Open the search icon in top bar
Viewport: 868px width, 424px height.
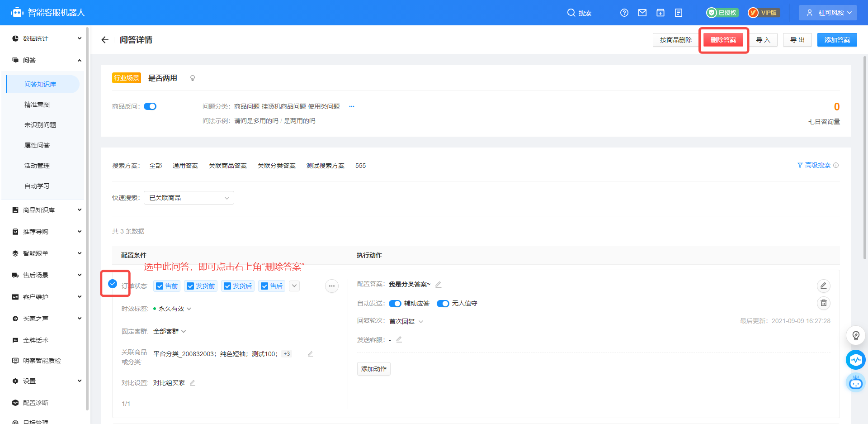[x=571, y=13]
